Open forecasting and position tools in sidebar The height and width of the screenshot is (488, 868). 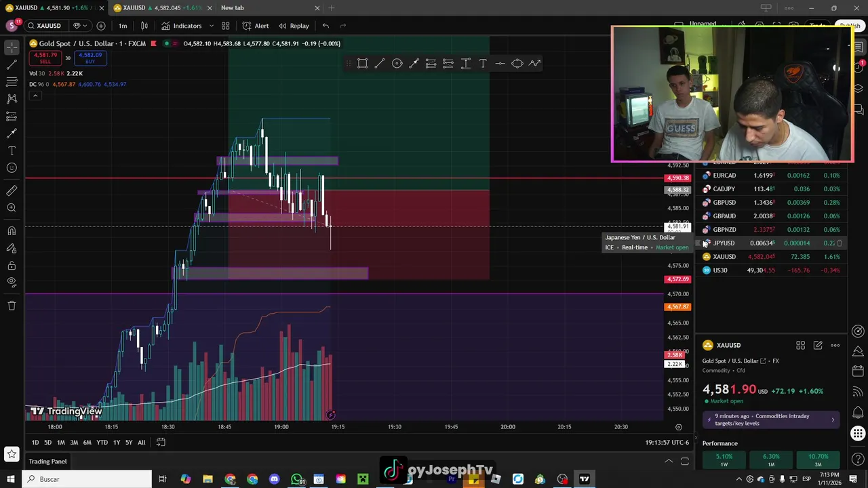click(x=12, y=116)
